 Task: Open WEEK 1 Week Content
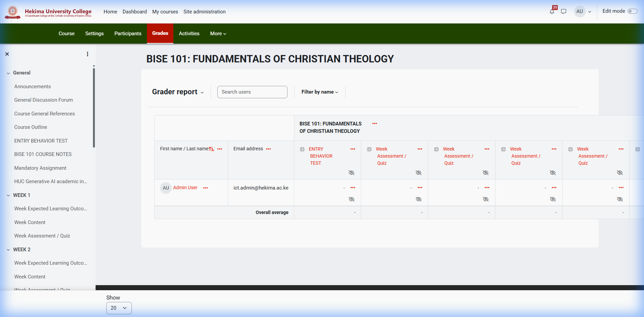tap(30, 222)
